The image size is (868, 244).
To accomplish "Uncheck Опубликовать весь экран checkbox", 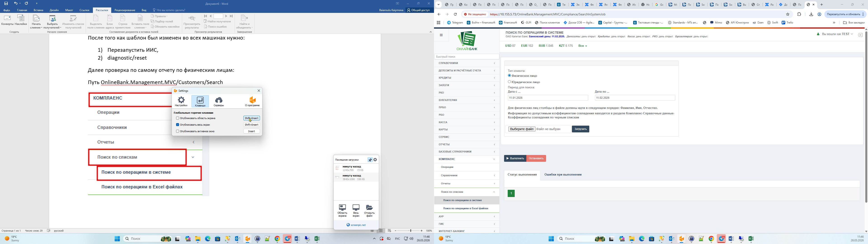I will tap(178, 125).
